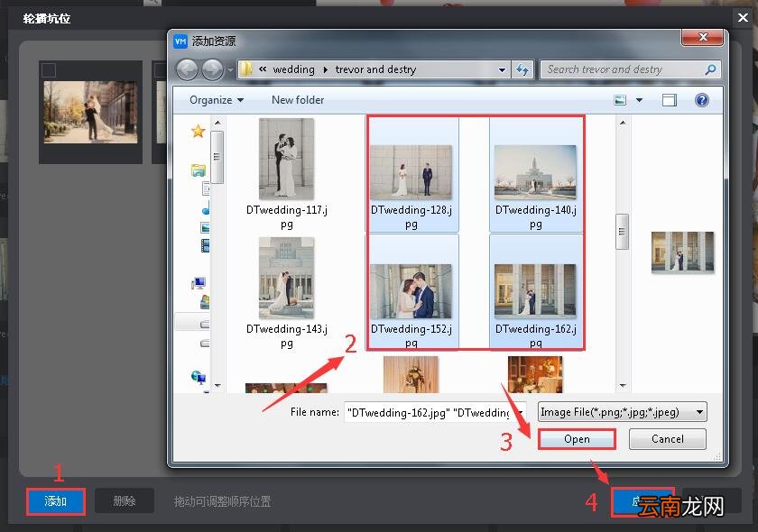The width and height of the screenshot is (758, 532).
Task: Click trevor and destry in breadcrumb
Action: (x=375, y=69)
